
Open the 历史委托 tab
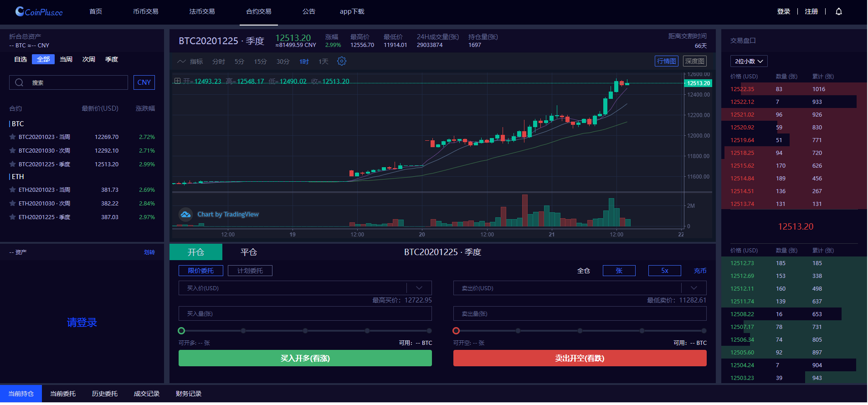105,394
